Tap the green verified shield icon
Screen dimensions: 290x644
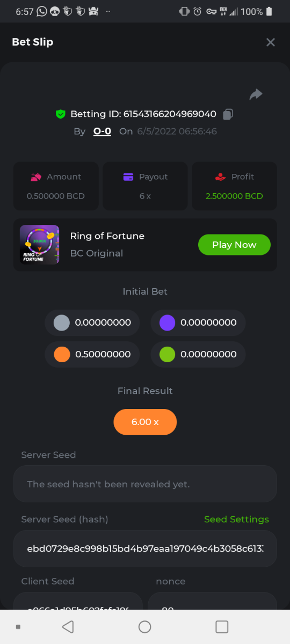coord(60,114)
